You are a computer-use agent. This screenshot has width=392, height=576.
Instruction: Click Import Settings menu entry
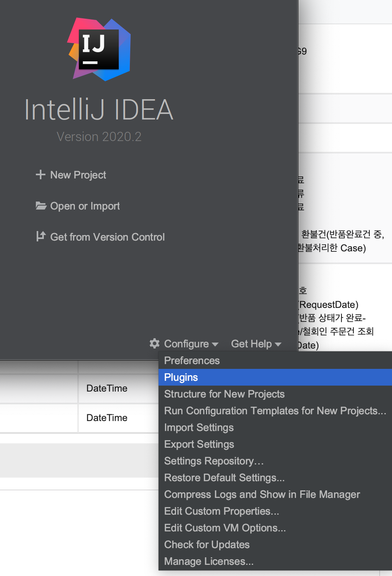point(275,427)
